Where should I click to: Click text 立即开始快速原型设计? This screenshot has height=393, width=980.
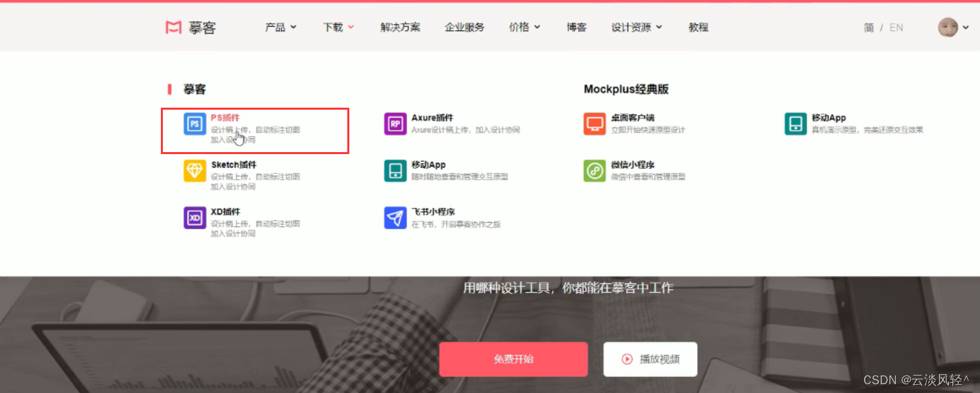tap(647, 130)
